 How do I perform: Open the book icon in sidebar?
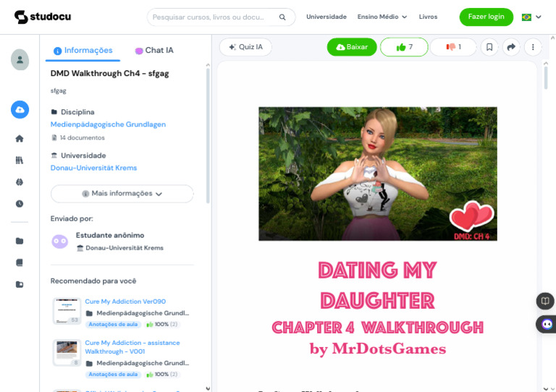(20, 263)
